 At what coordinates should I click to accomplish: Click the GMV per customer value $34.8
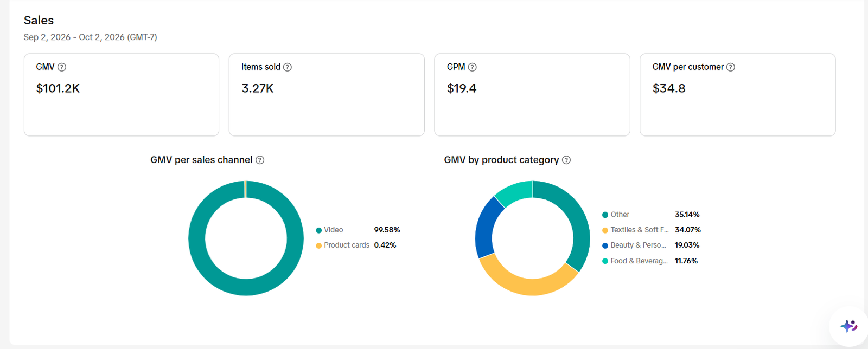click(x=669, y=88)
